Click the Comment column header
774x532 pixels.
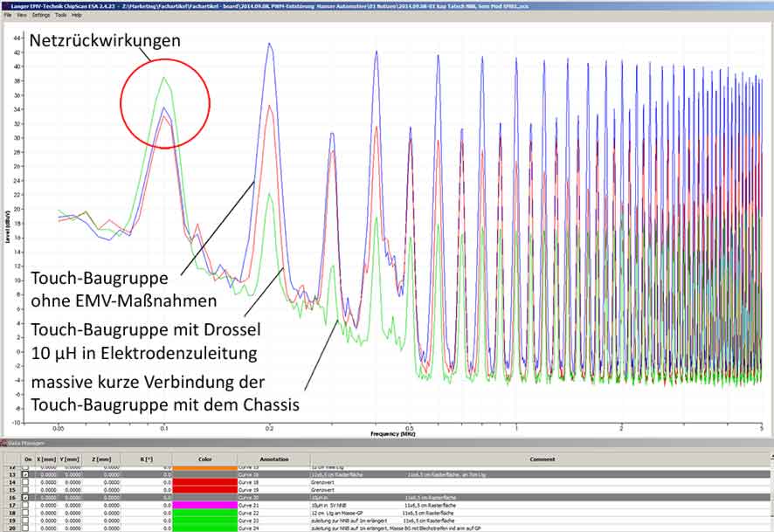[x=543, y=459]
